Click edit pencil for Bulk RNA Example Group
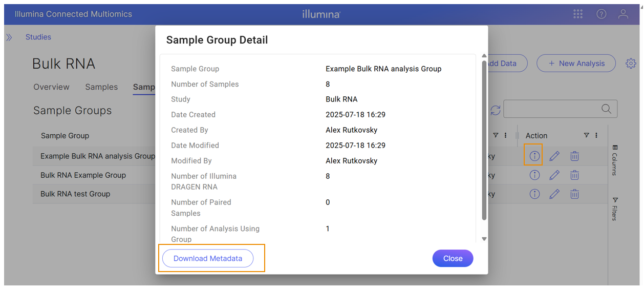This screenshot has height=289, width=644. coord(554,175)
